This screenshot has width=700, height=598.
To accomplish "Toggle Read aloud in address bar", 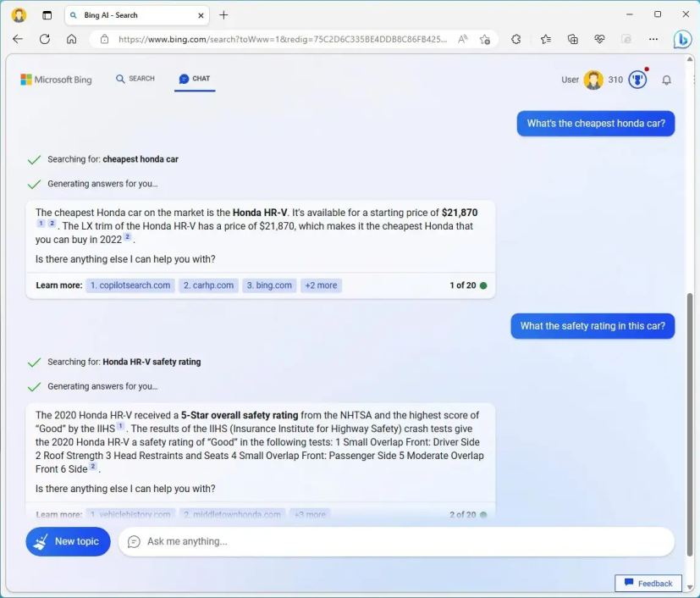I will (463, 39).
